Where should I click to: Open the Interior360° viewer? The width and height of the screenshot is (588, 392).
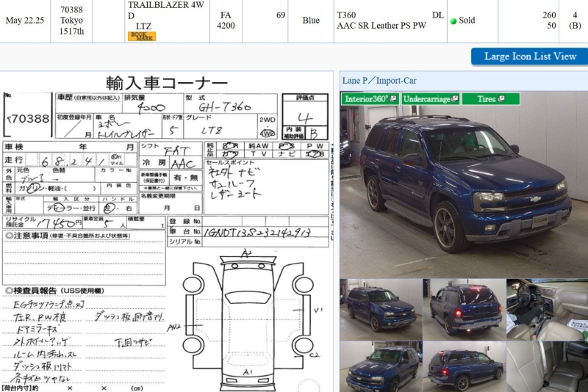pyautogui.click(x=369, y=98)
